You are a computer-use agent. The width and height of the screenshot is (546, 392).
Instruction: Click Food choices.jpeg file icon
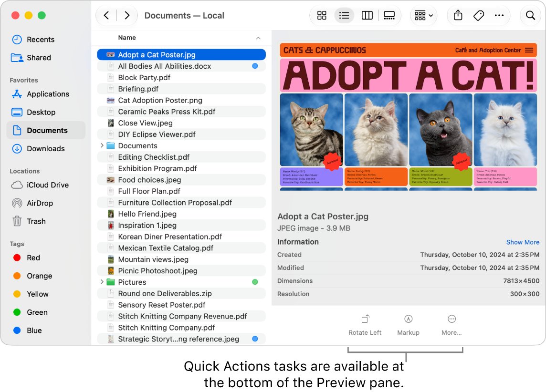pos(110,180)
